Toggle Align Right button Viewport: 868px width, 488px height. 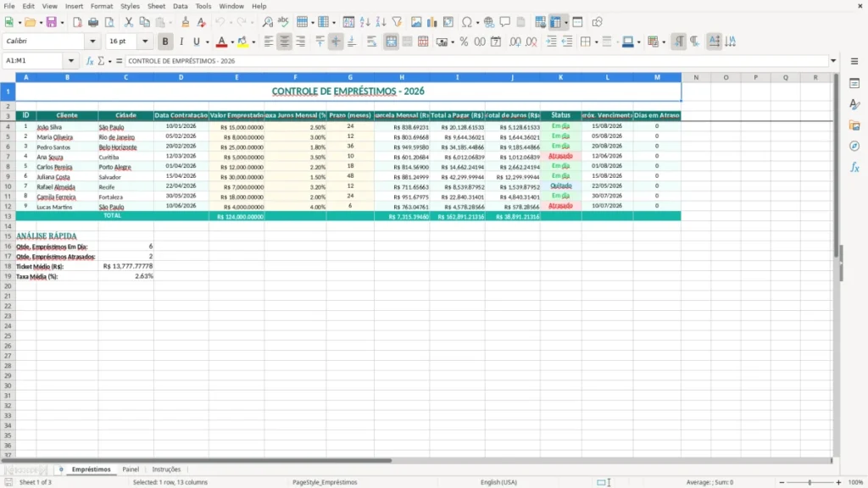click(301, 42)
